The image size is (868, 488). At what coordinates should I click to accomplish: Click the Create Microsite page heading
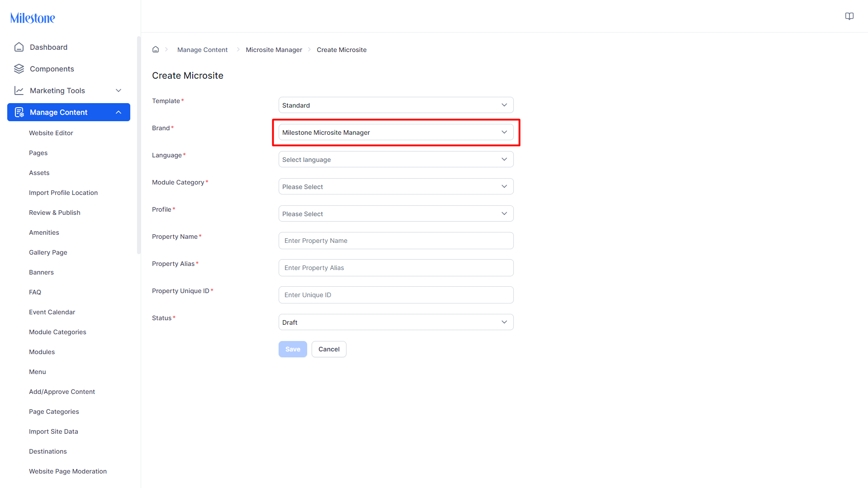click(188, 76)
